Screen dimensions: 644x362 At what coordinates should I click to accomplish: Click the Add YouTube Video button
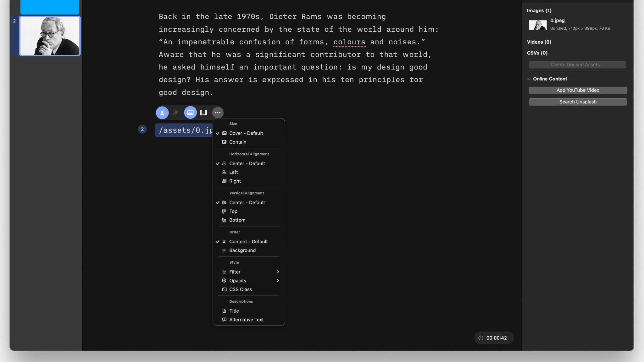(578, 90)
